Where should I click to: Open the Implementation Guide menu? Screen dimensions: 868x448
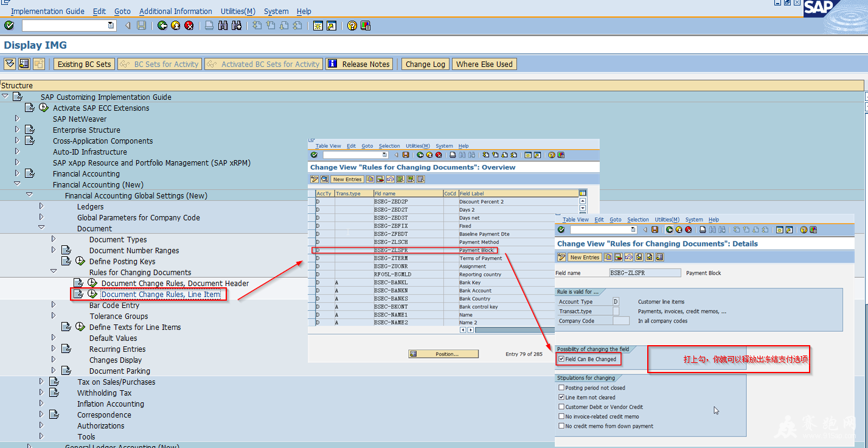pyautogui.click(x=47, y=11)
